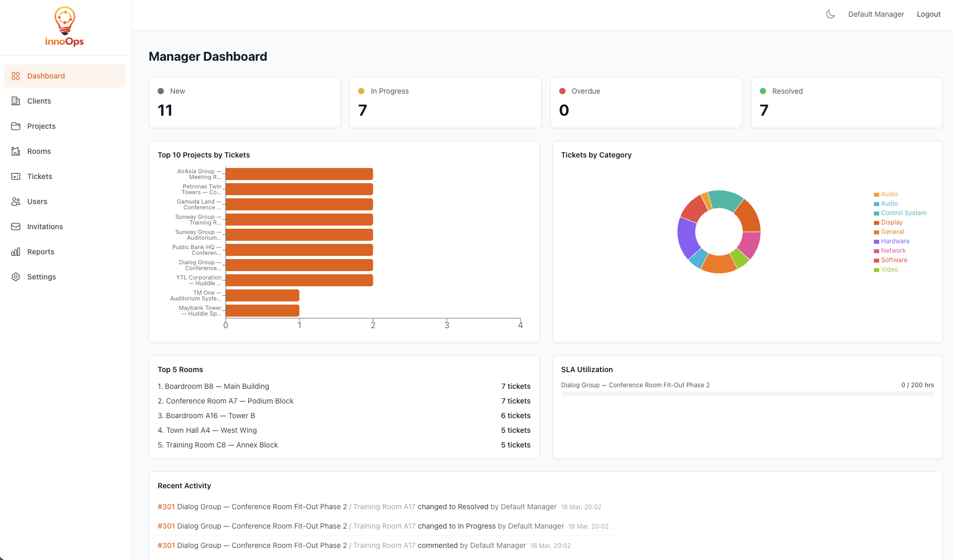The width and height of the screenshot is (953, 560).
Task: Select the Clients building icon in the sidebar
Action: pyautogui.click(x=16, y=100)
